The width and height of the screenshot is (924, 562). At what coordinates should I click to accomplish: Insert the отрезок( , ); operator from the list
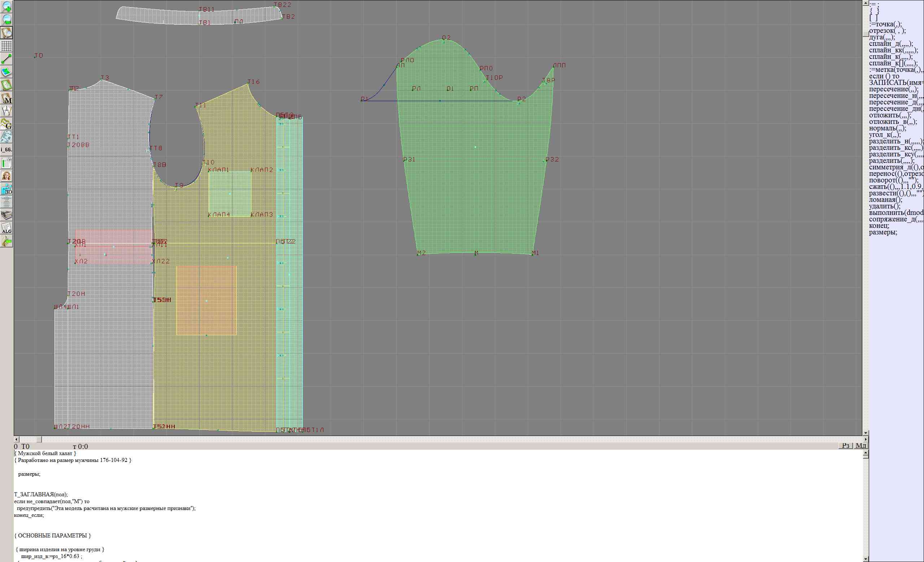tap(887, 31)
